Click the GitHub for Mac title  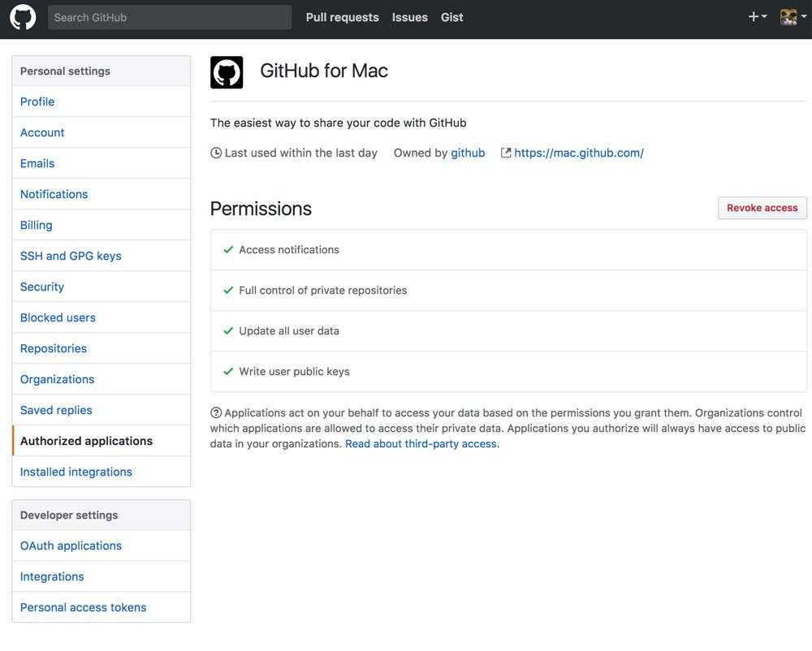(x=324, y=71)
